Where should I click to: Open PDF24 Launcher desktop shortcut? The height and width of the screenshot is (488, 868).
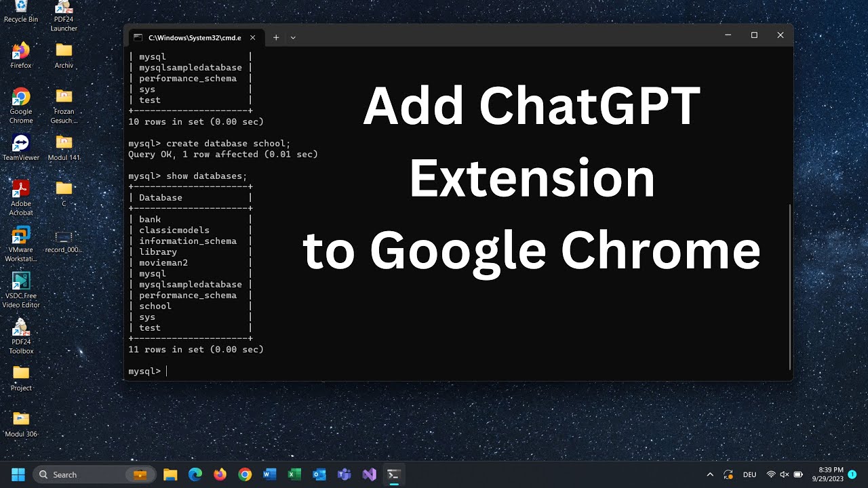click(x=64, y=15)
